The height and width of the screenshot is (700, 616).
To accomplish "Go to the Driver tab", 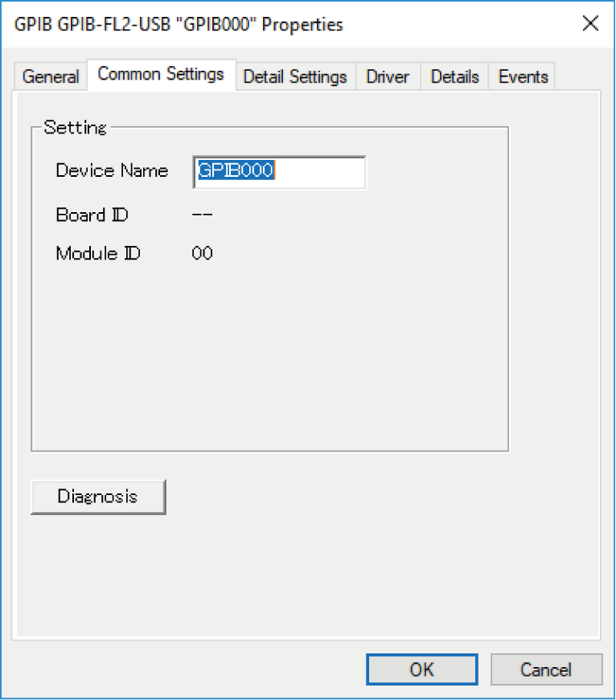I will (x=388, y=76).
